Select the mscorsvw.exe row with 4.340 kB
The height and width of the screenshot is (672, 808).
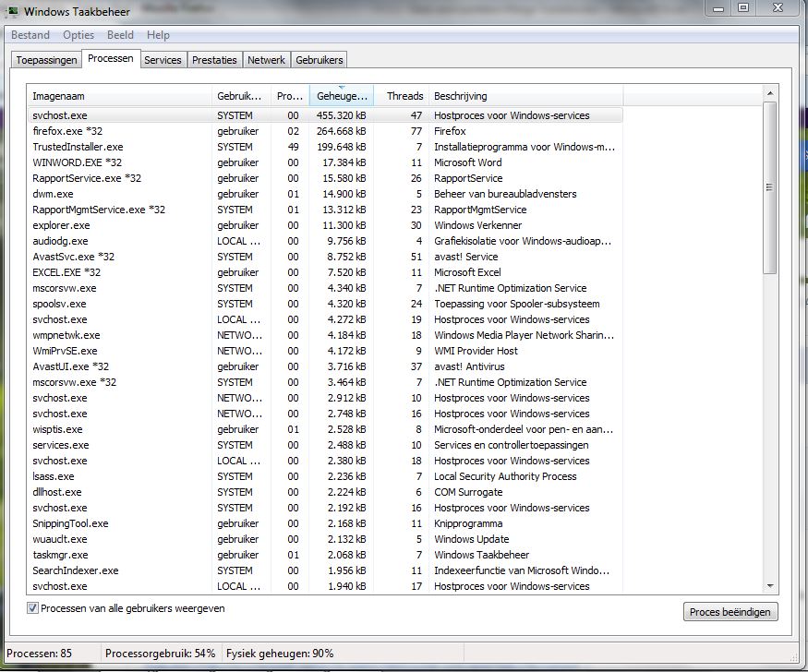pos(325,288)
